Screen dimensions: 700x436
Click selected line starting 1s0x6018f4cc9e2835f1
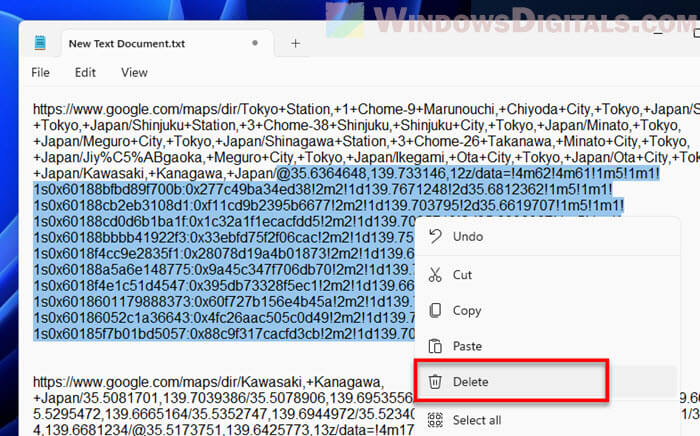click(224, 254)
